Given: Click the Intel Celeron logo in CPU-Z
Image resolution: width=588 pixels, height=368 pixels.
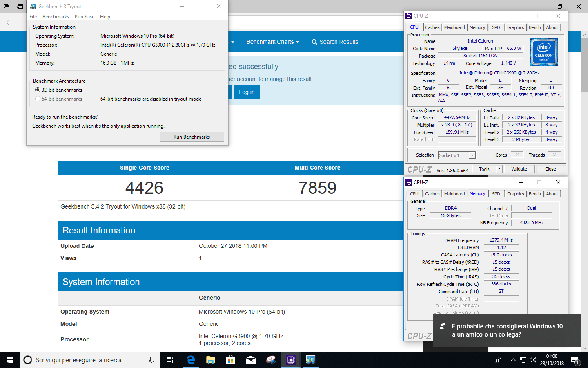Looking at the screenshot, I should [x=544, y=52].
